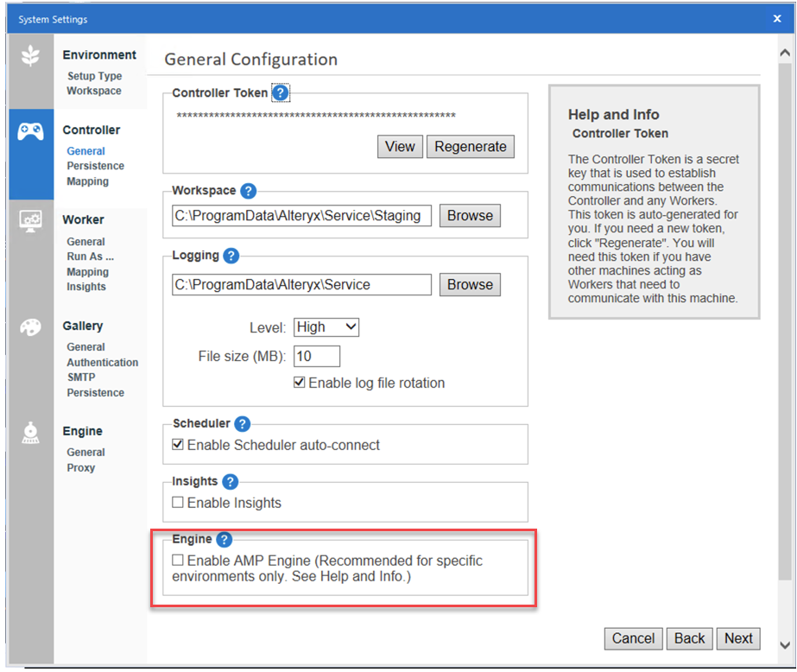Viewport: 797px width, 672px height.
Task: Click the Scheduler help icon
Action: point(242,424)
